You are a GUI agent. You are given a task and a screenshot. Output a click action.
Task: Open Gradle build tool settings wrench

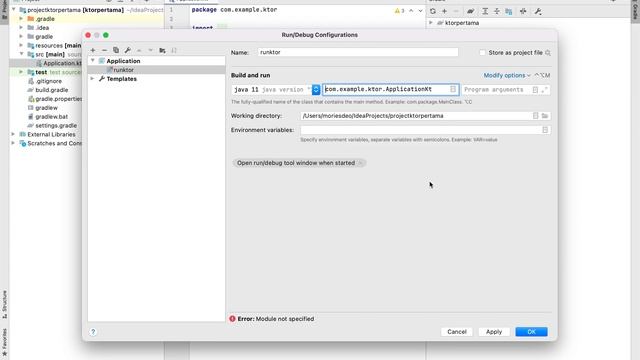pyautogui.click(x=538, y=11)
